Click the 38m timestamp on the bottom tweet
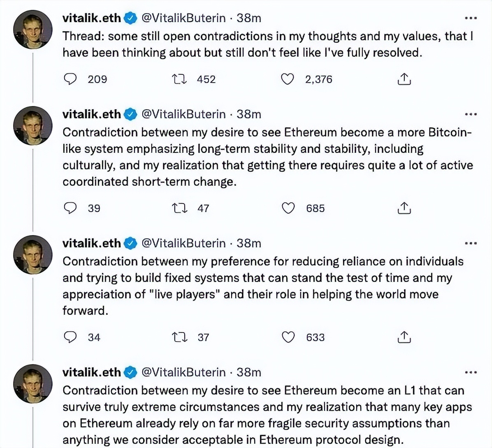 coord(250,372)
